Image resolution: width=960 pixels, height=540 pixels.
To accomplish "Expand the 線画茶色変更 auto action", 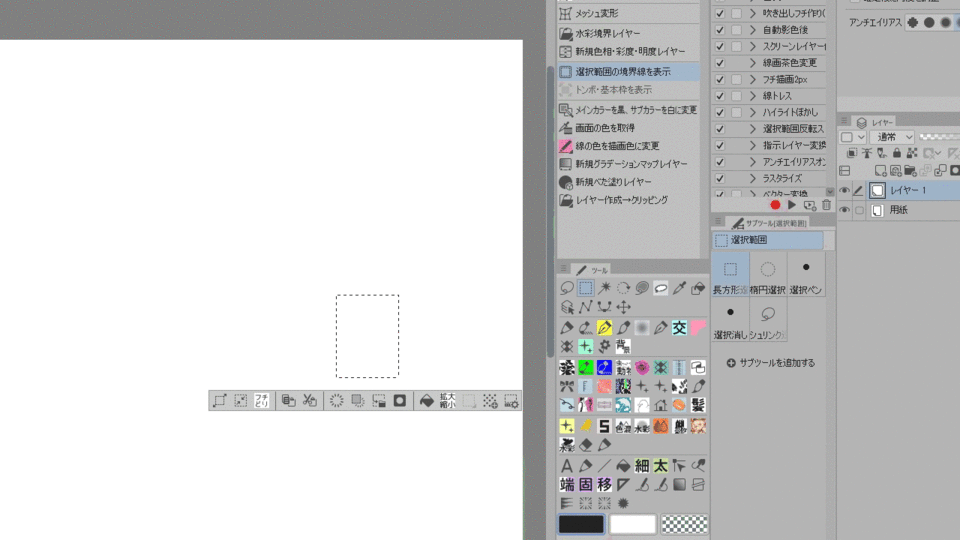I will (753, 62).
